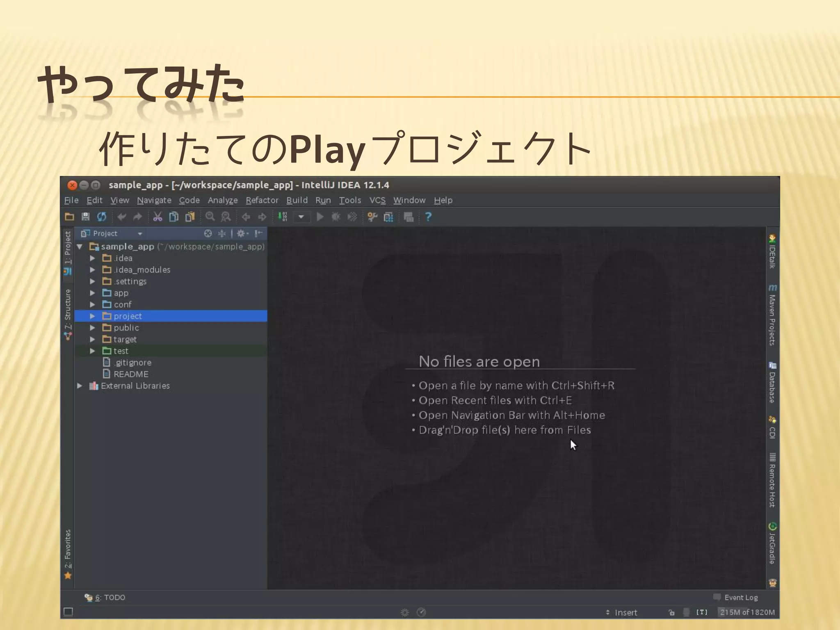This screenshot has height=630, width=840.
Task: Toggle the 2: Favorites tool window tab
Action: [68, 554]
